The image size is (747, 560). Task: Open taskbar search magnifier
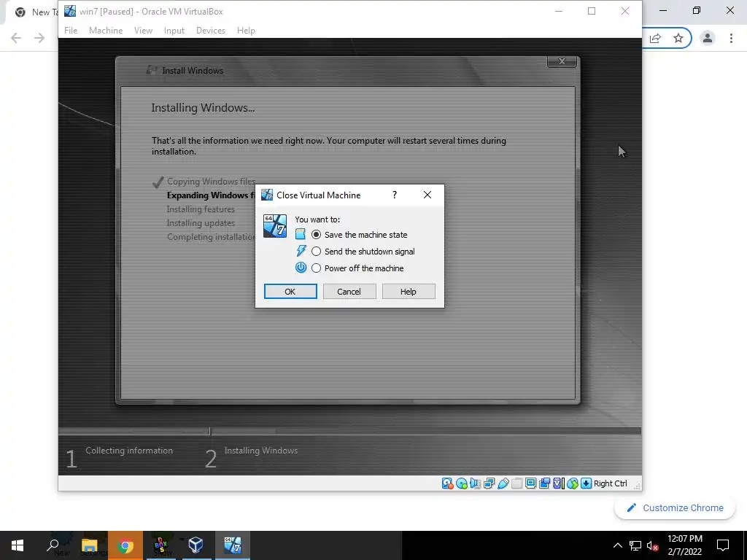tap(53, 545)
